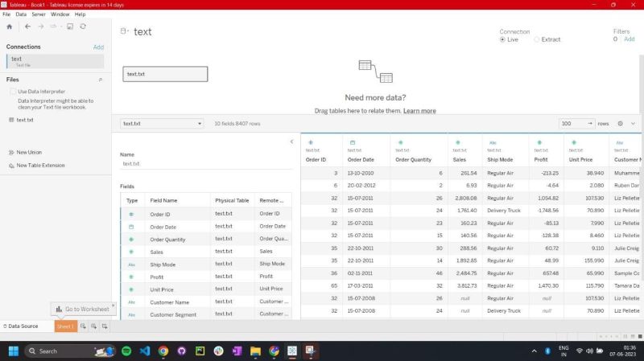Open dropdown arrow next to text title
644x361 pixels.
pyautogui.click(x=128, y=31)
